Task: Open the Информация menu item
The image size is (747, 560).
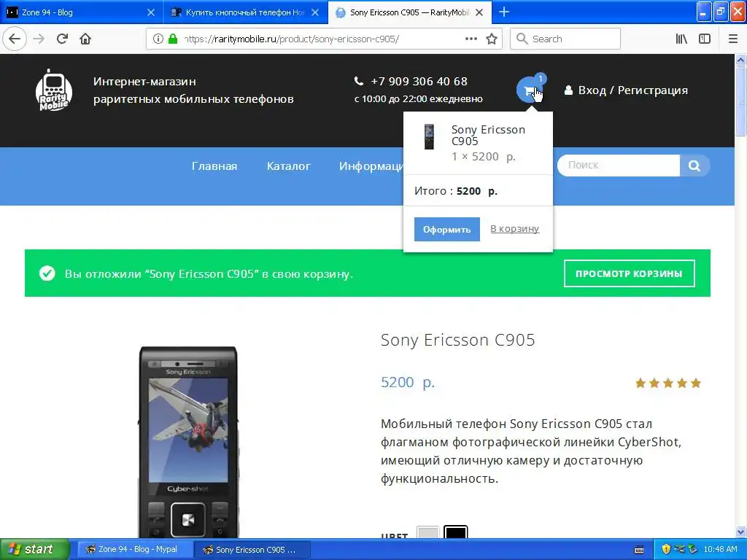Action: click(x=371, y=166)
